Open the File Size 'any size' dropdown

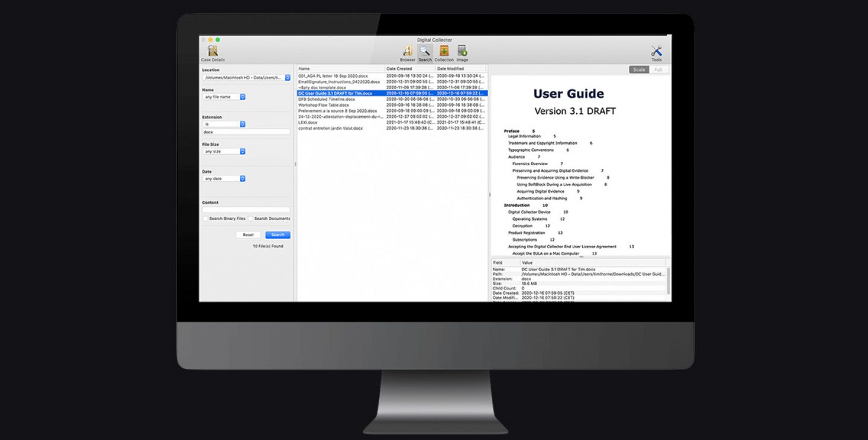[224, 151]
